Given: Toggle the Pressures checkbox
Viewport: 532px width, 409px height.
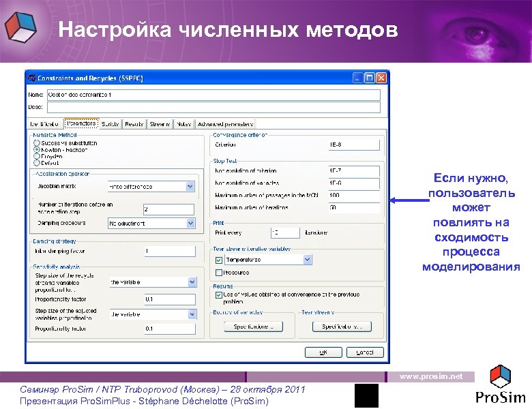Looking at the screenshot, I should coord(219,273).
